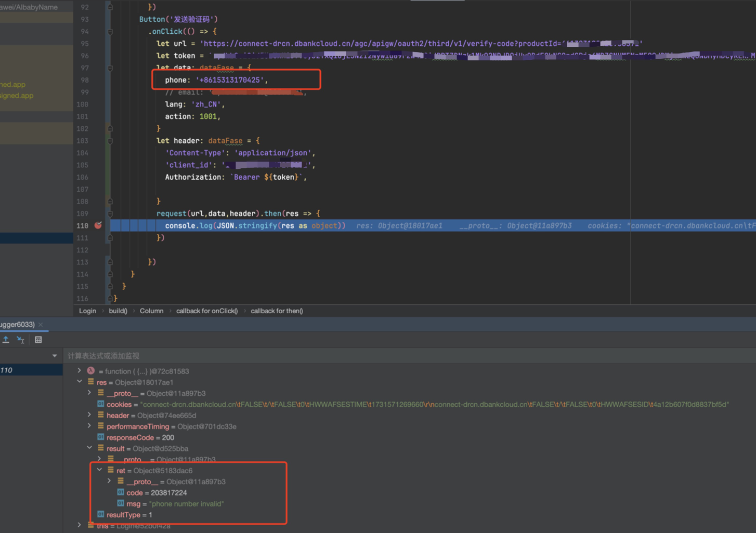Expand the this variable node

coord(80,526)
